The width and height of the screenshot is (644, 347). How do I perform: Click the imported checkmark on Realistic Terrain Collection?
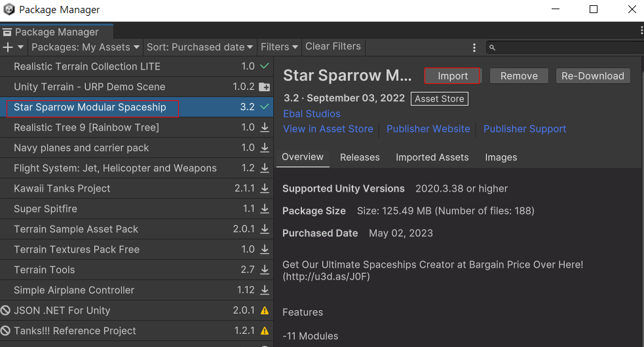[265, 66]
